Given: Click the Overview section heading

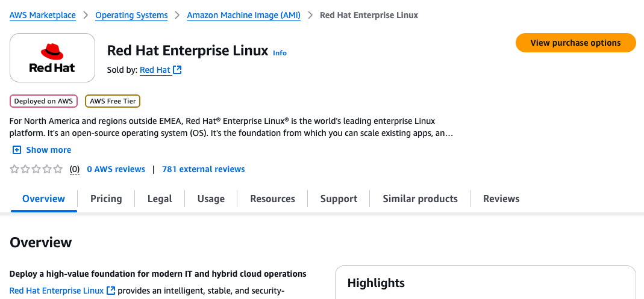Looking at the screenshot, I should point(40,242).
